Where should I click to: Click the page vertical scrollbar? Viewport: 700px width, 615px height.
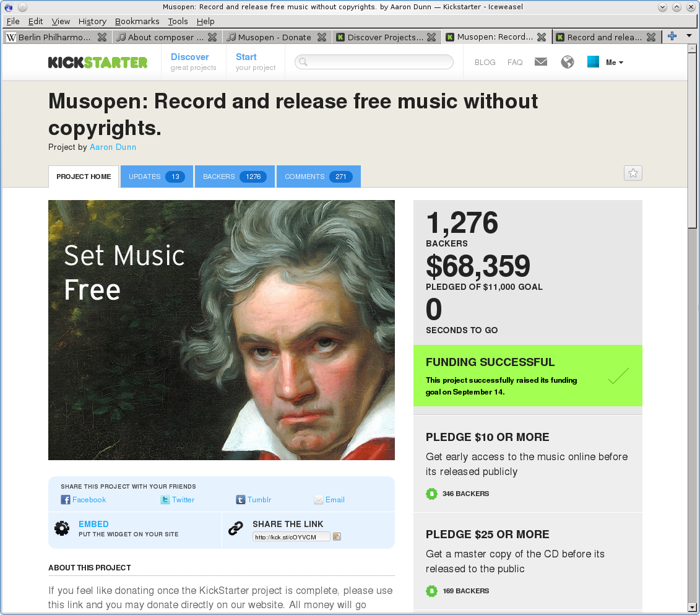692,328
